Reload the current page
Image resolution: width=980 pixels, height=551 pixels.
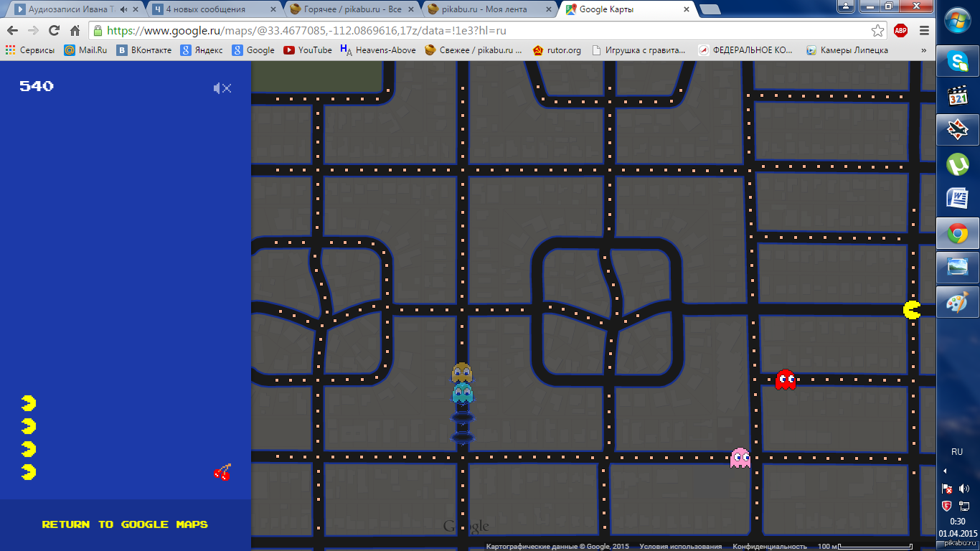tap(54, 31)
